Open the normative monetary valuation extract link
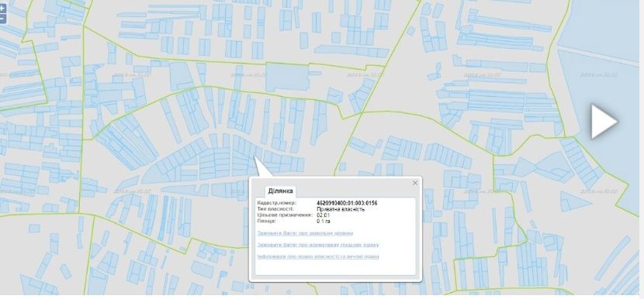The image size is (644, 299). (318, 245)
